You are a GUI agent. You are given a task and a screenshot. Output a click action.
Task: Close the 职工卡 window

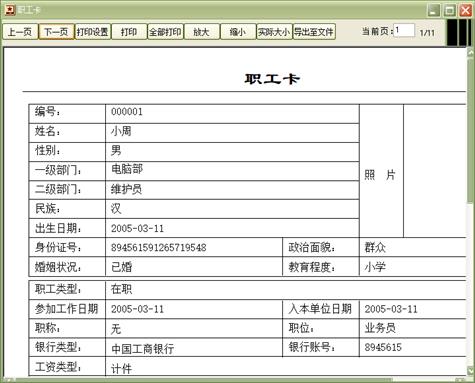(466, 10)
